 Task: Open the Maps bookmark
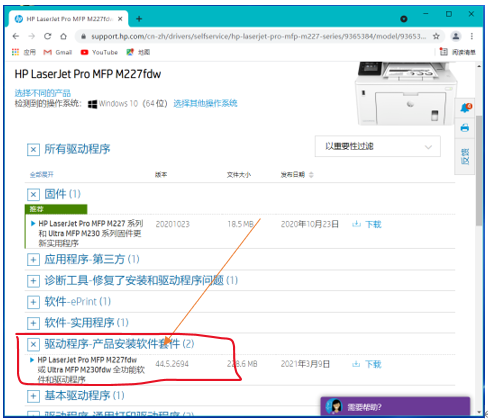[138, 52]
